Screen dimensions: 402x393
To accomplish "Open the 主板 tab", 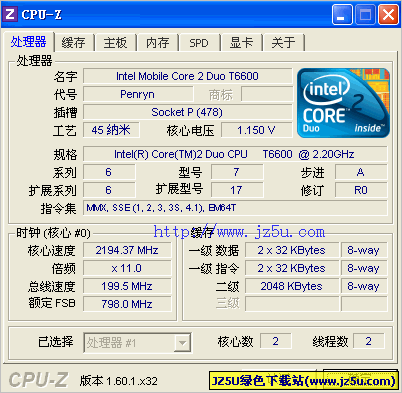I will [x=115, y=43].
